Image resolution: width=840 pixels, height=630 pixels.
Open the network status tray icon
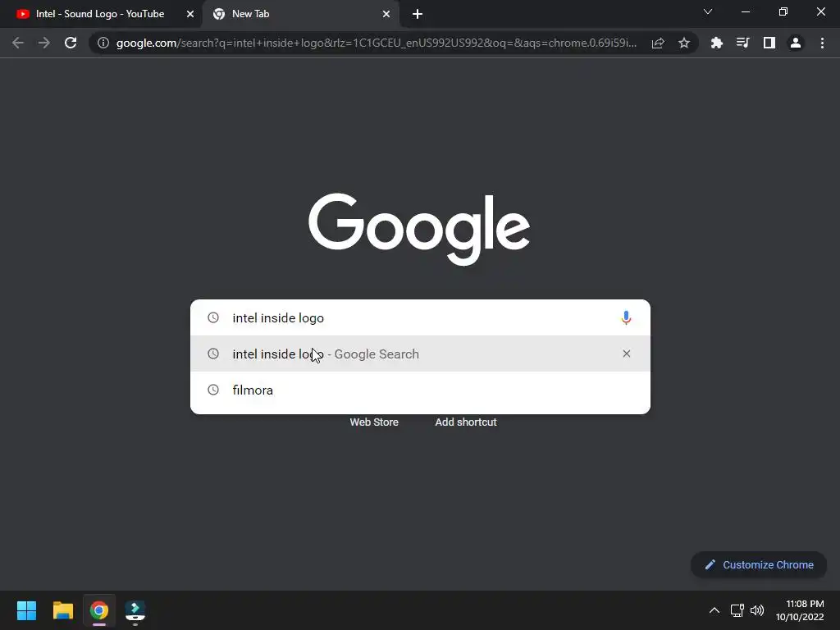coord(737,610)
